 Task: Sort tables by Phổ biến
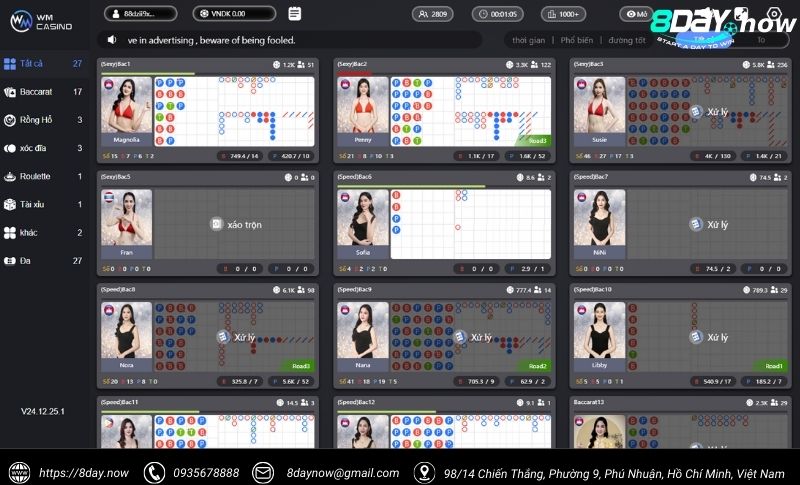click(576, 40)
